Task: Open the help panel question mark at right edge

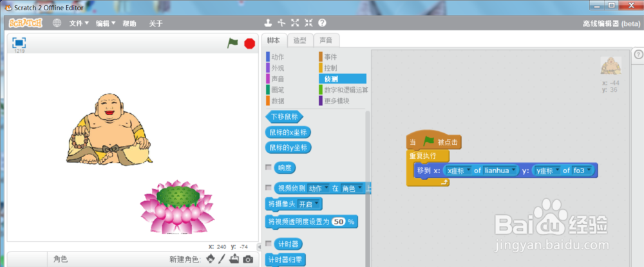Action: pos(638,55)
